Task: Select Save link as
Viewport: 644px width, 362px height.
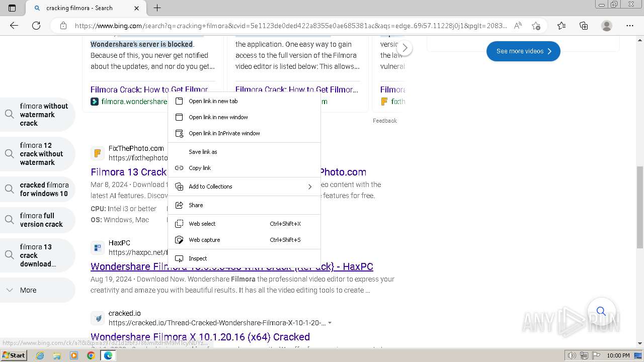Action: 244,152
